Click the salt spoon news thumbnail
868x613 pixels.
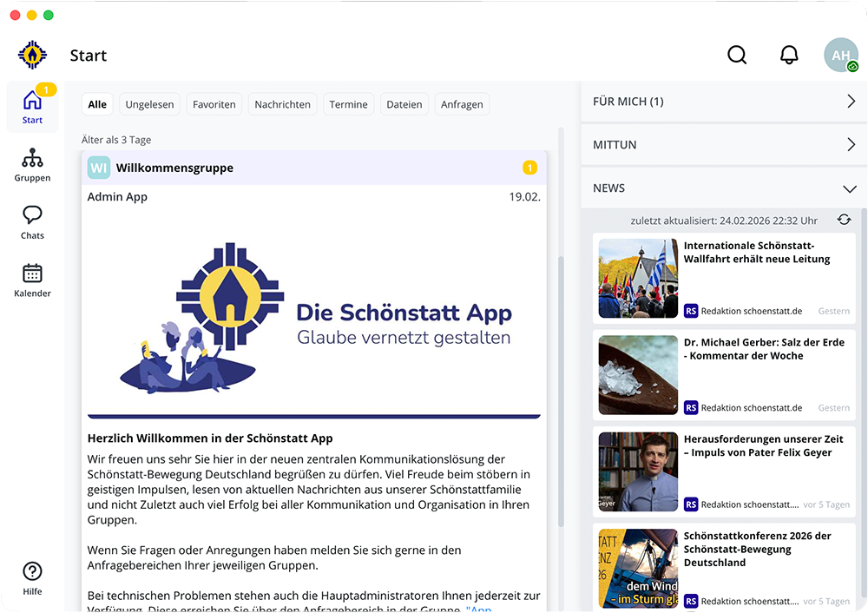click(638, 375)
